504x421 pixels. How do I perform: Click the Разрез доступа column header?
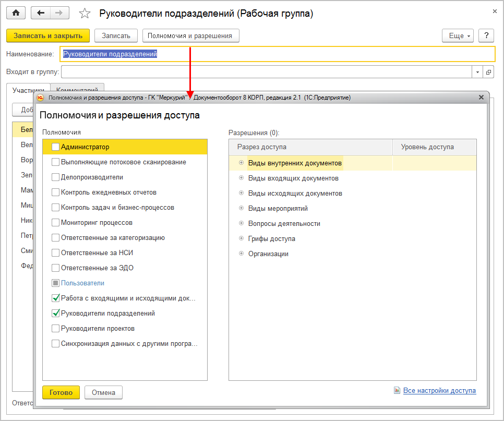point(310,147)
